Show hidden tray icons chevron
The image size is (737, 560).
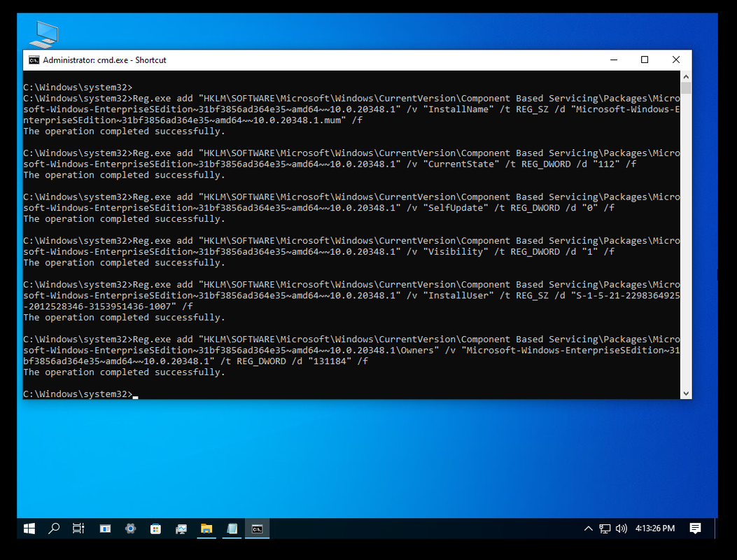point(588,528)
